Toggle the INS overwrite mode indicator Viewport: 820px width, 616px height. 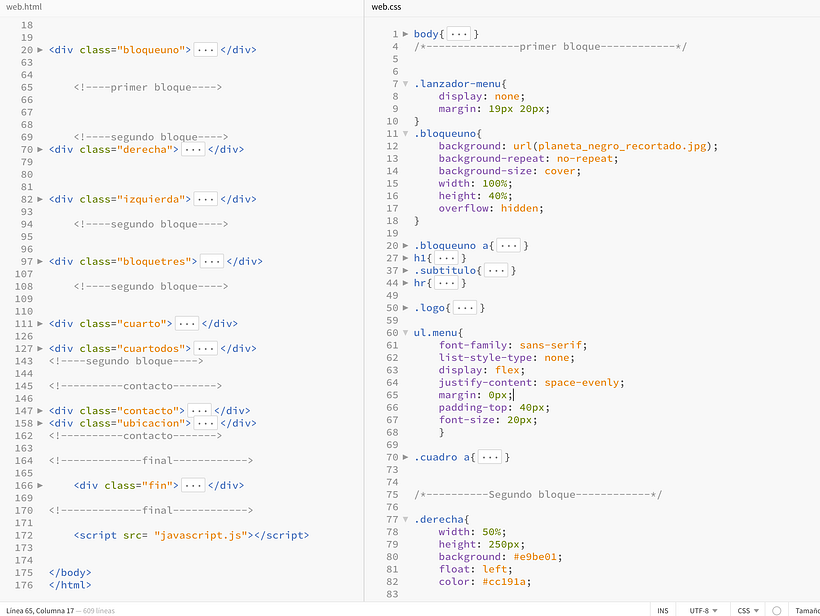(661, 609)
